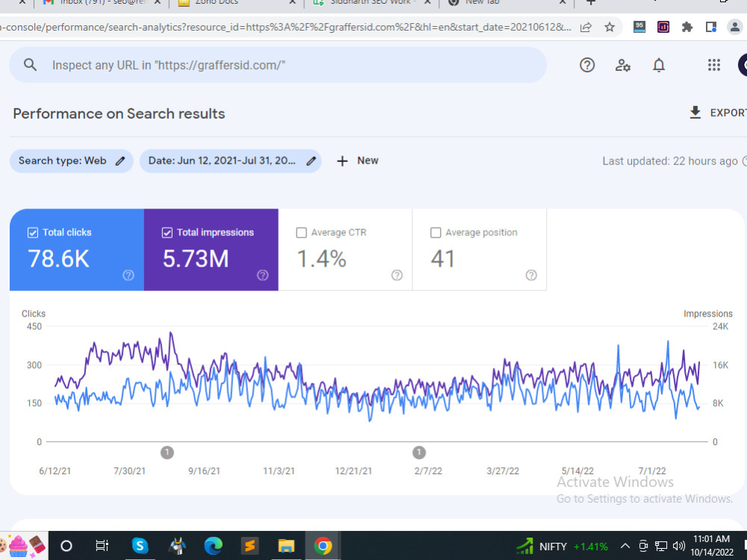
Task: Open help icon on Average CTR card
Action: tap(397, 276)
